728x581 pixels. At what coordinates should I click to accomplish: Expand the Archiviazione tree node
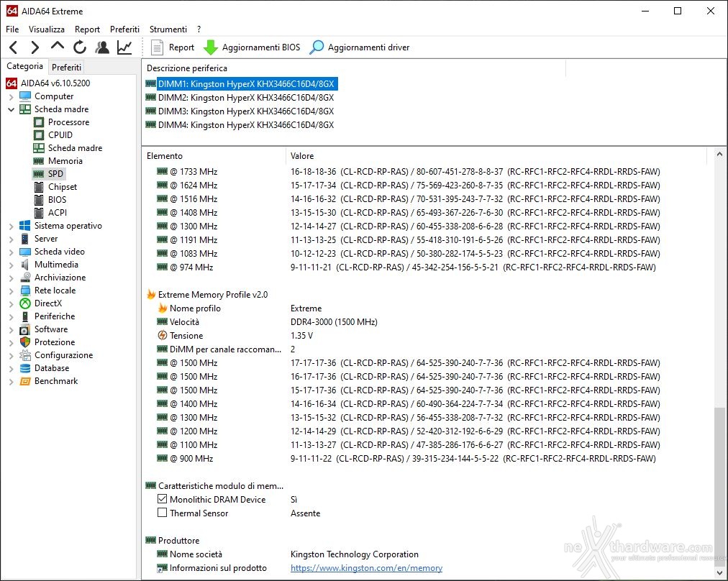11,278
